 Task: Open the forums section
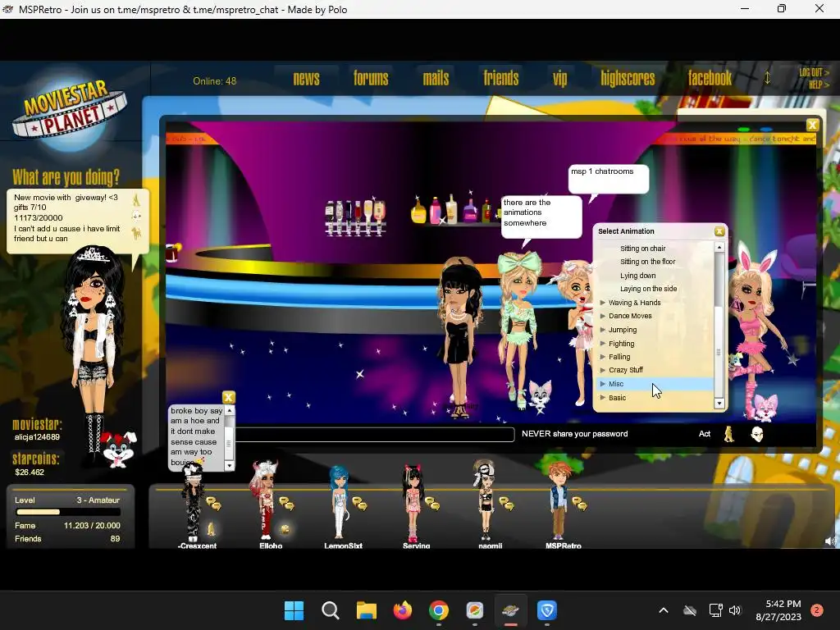pyautogui.click(x=371, y=79)
